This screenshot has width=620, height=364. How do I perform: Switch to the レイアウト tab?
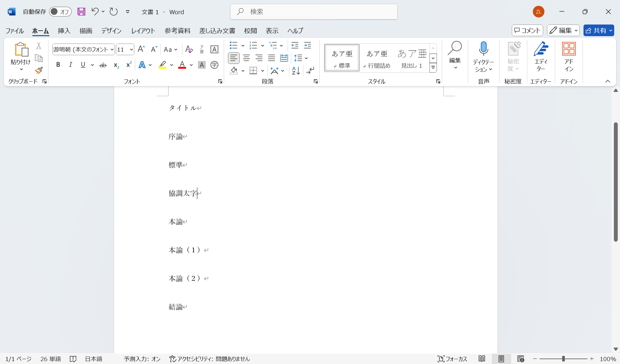pyautogui.click(x=143, y=31)
